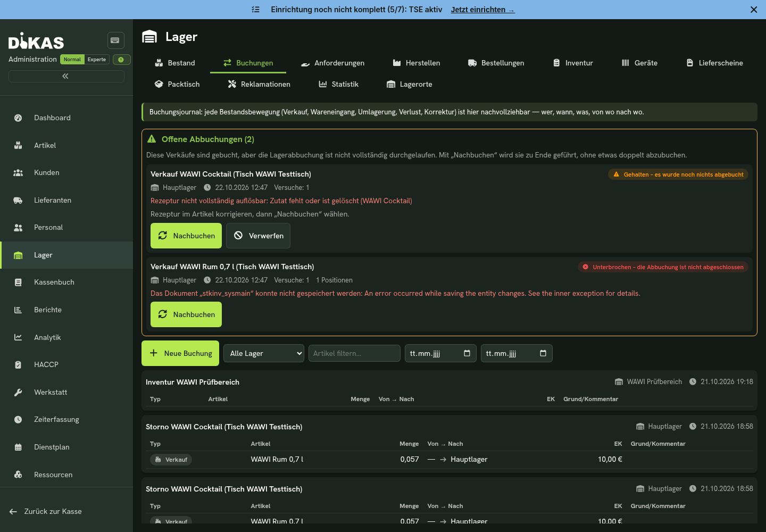Focus the Artikel filtern field
The height and width of the screenshot is (532, 766).
click(x=354, y=353)
